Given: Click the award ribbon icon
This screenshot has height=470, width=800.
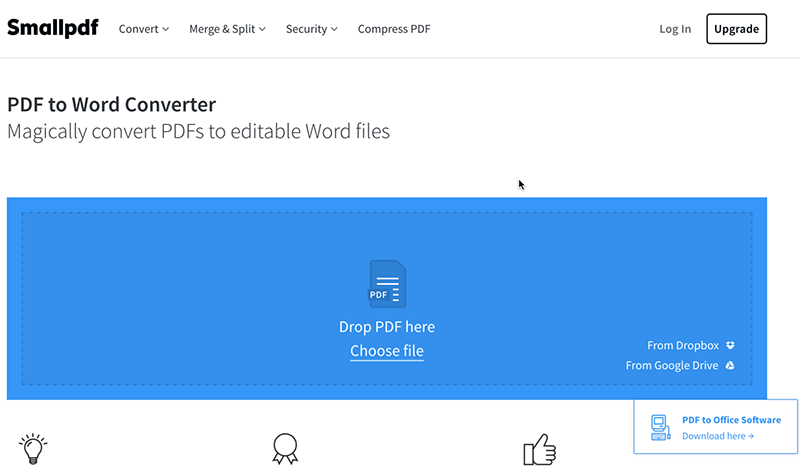Looking at the screenshot, I should [x=285, y=449].
